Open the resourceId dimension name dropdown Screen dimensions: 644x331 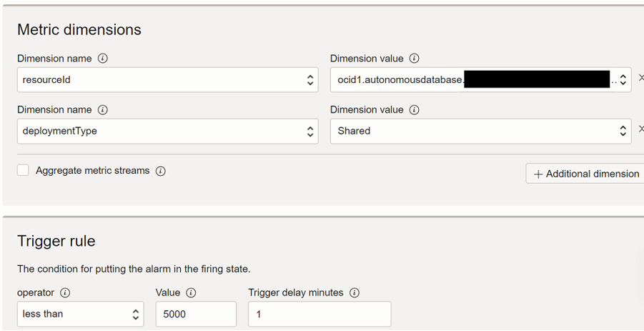click(167, 80)
